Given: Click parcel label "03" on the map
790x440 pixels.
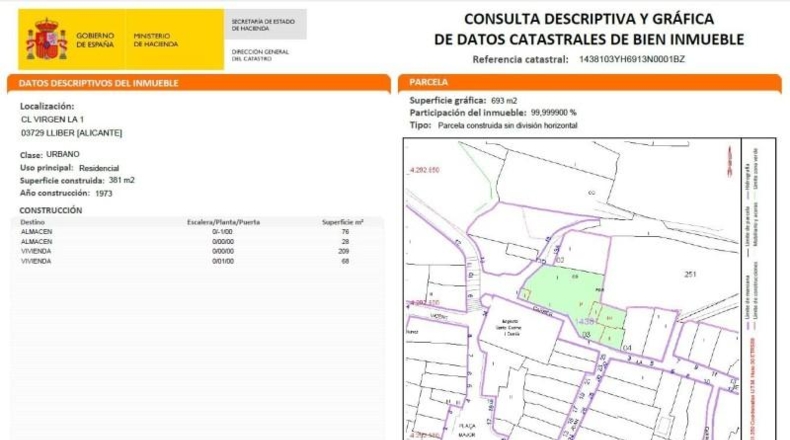Looking at the screenshot, I should (x=586, y=335).
